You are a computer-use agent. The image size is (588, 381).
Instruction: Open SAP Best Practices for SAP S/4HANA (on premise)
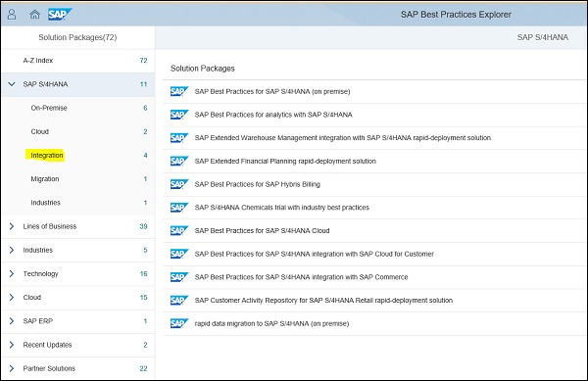point(272,91)
